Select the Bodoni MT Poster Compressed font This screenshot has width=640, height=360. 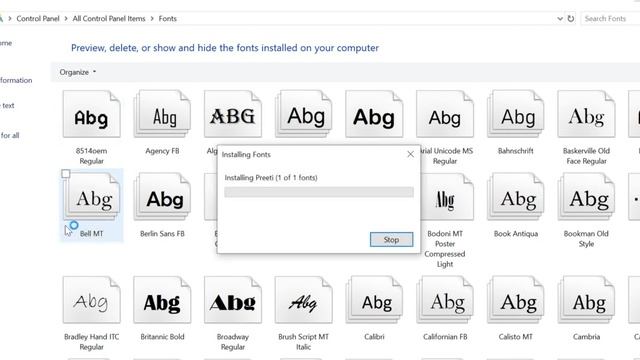tap(447, 197)
